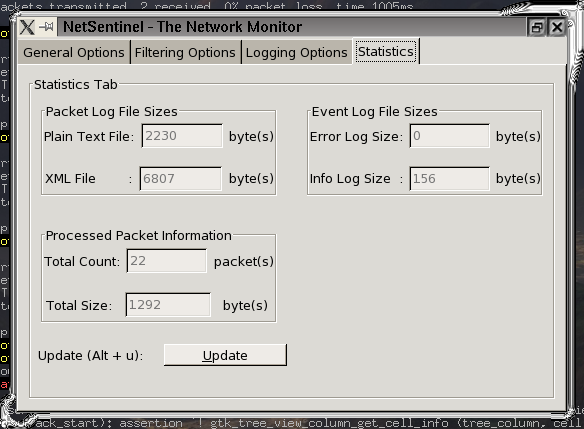Click the 'Statistics Tab' frame label
Screen dimensions: 584x429
click(76, 85)
